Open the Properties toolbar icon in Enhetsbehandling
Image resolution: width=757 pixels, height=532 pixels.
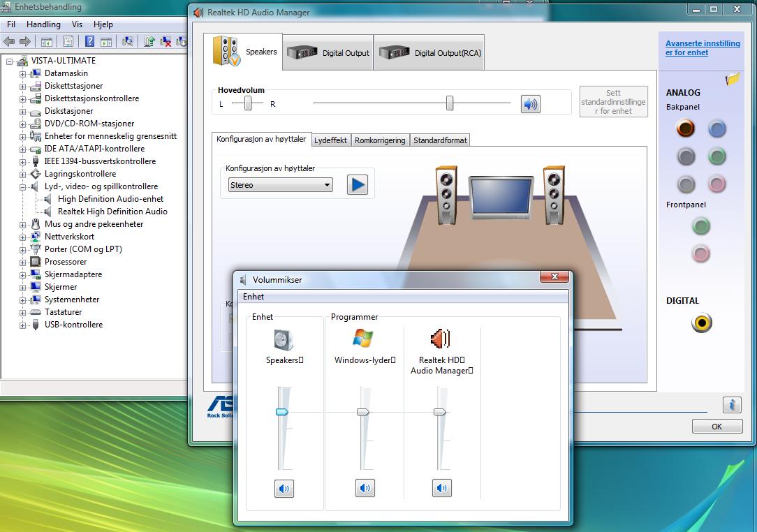(68, 42)
